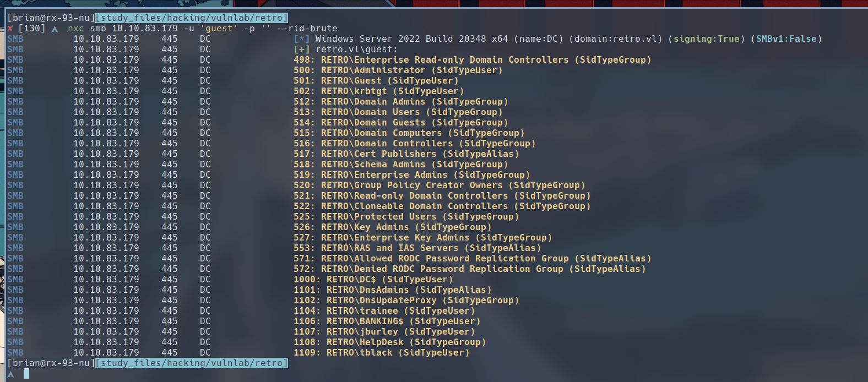
Task: Click the [*] info marker on first output line
Action: (302, 39)
